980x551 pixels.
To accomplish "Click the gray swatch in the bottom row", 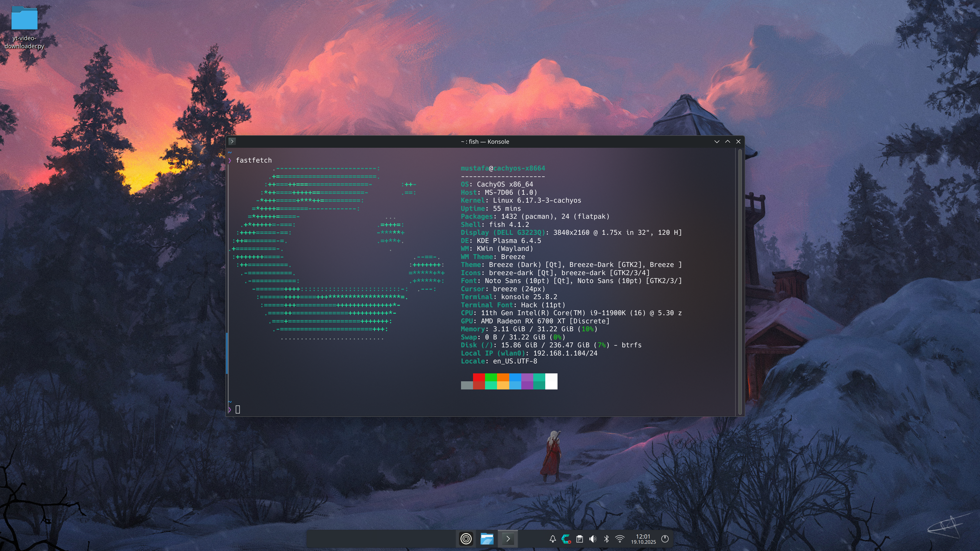I will tap(467, 385).
